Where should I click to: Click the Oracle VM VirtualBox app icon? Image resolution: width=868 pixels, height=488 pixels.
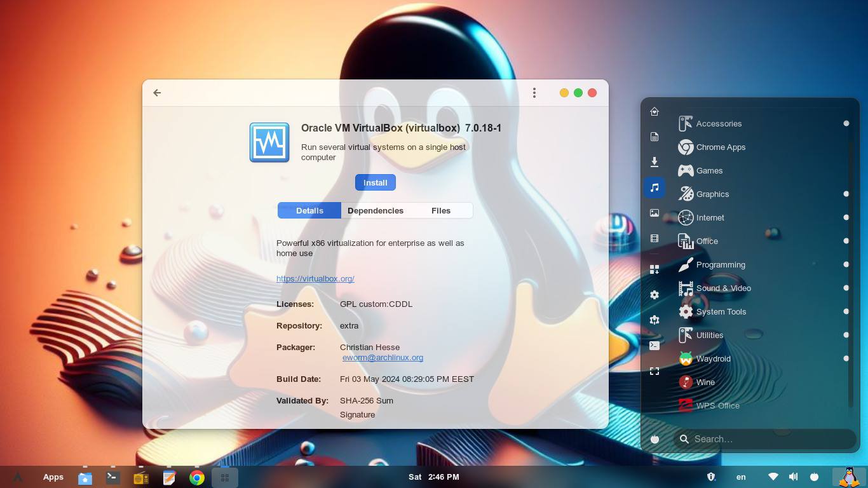269,142
